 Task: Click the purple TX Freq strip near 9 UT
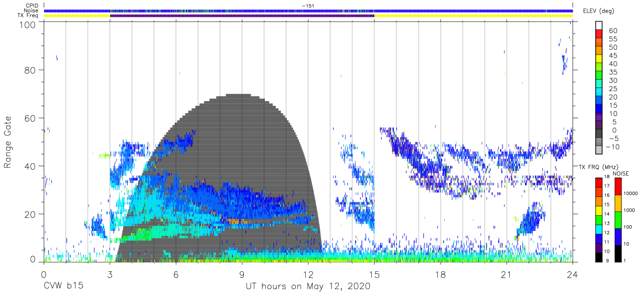pyautogui.click(x=242, y=16)
